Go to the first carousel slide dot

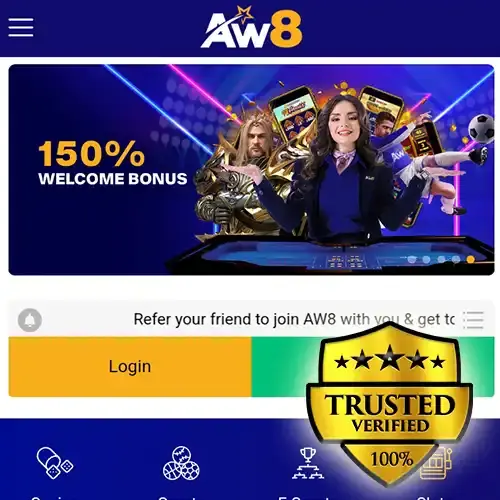pyautogui.click(x=412, y=259)
